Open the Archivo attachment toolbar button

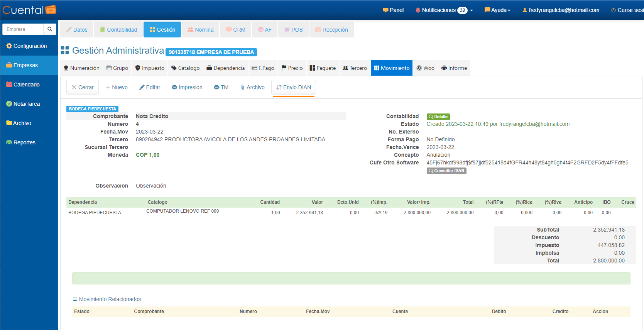click(252, 87)
